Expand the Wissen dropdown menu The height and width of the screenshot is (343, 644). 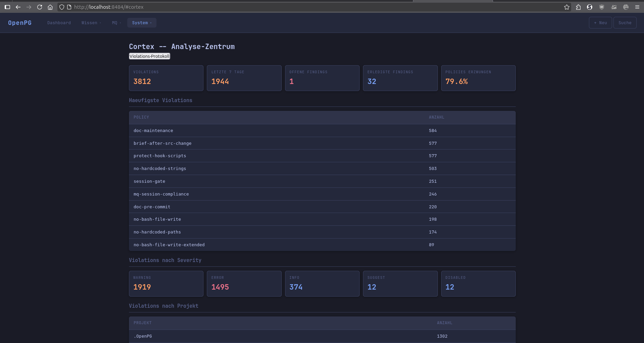[91, 23]
